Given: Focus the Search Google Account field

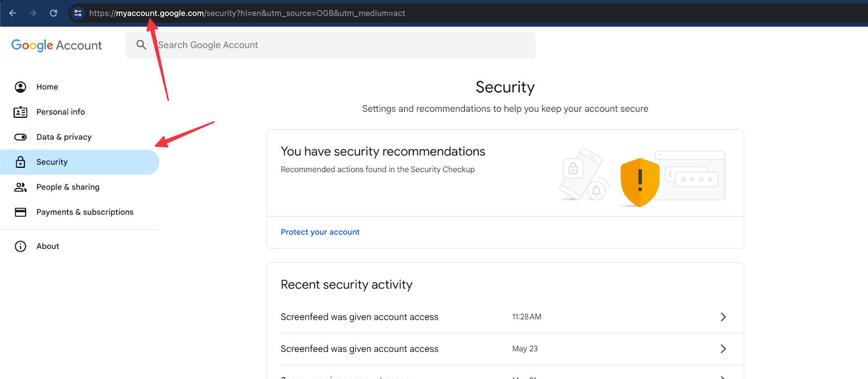Looking at the screenshot, I should click(x=336, y=45).
